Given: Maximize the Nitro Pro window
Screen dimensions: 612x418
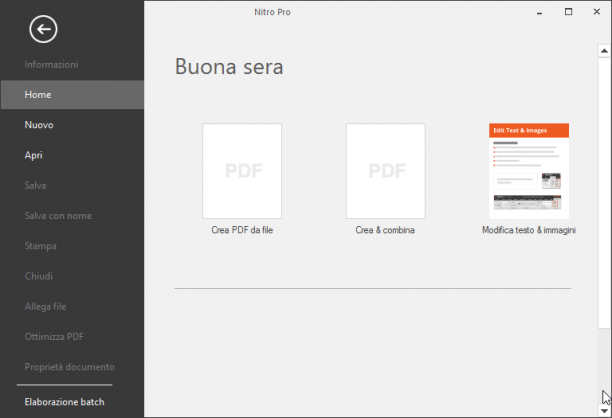Looking at the screenshot, I should [x=568, y=12].
